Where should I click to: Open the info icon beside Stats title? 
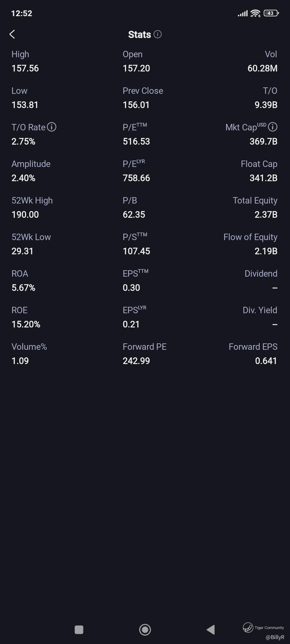157,34
